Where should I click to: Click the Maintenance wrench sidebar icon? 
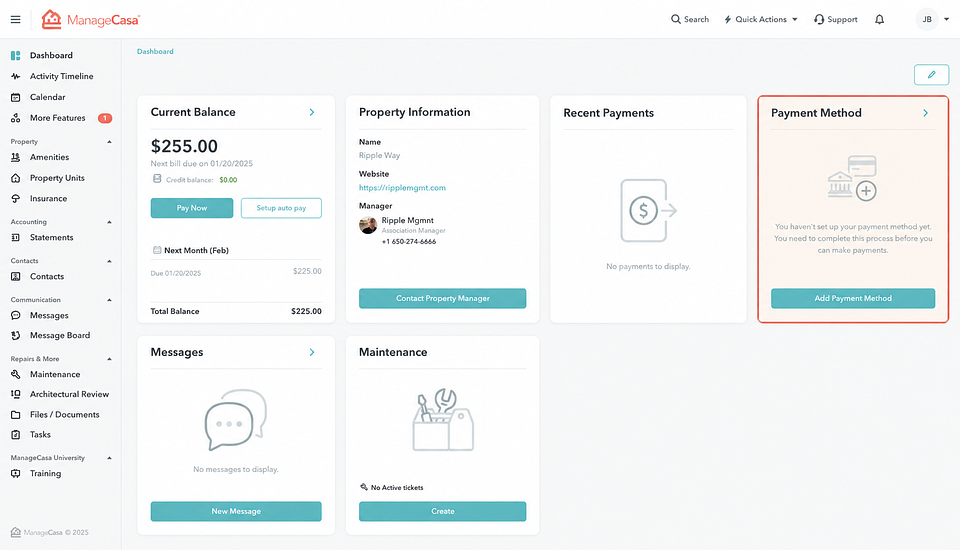16,374
